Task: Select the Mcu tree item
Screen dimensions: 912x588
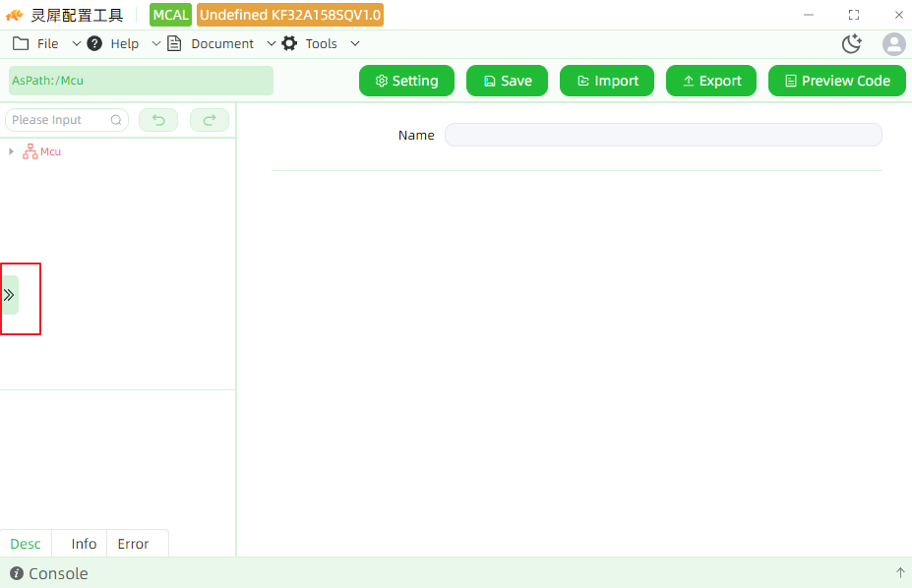Action: point(50,151)
